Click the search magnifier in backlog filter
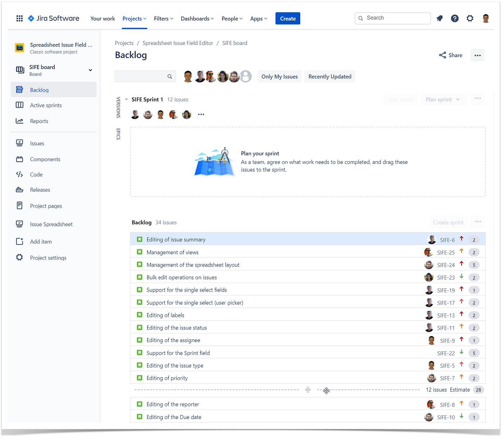Image resolution: width=504 pixels, height=438 pixels. pos(170,76)
